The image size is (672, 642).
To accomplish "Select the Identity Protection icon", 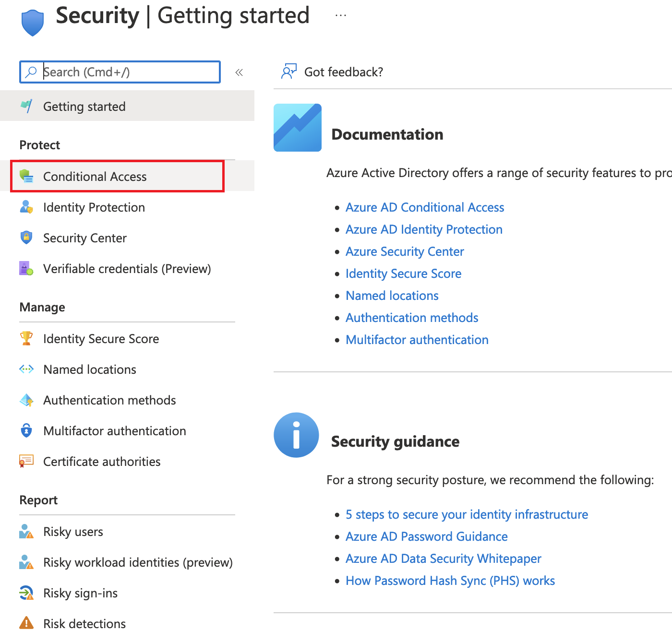I will 26,207.
